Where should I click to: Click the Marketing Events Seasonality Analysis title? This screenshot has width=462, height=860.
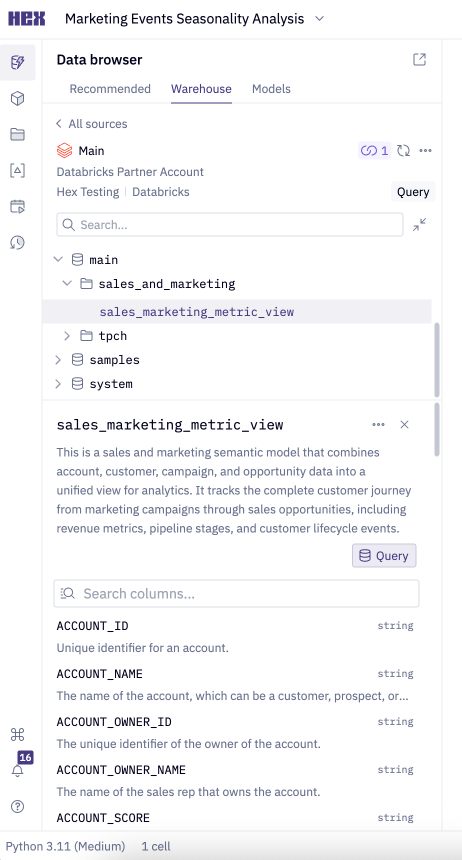[184, 19]
